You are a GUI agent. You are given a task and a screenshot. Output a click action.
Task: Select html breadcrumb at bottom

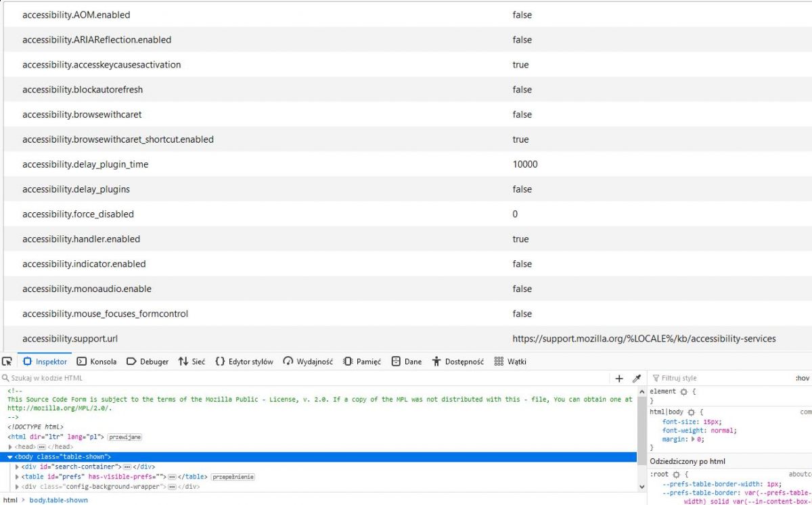point(10,500)
